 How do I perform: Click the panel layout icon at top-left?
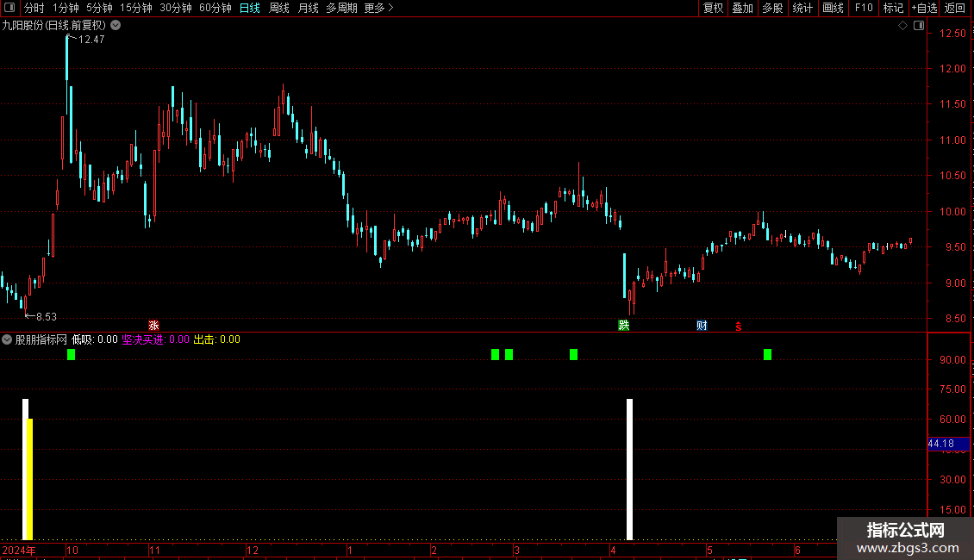[9, 8]
